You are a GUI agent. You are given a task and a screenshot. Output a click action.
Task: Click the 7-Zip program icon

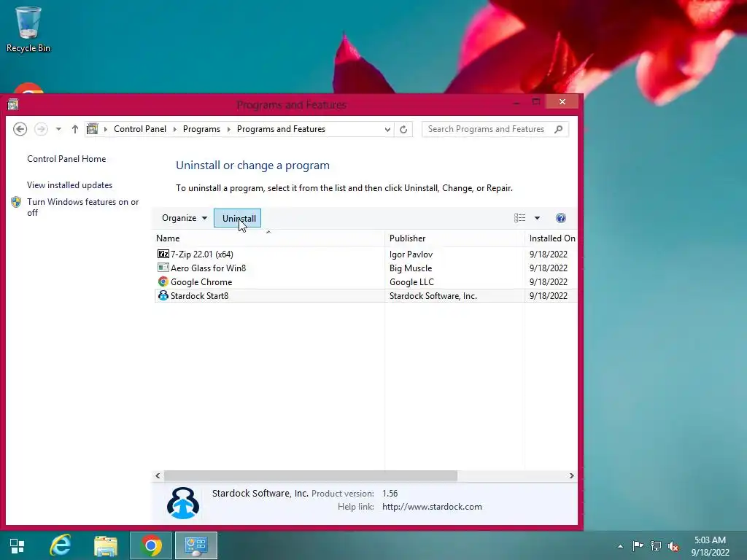[163, 254]
